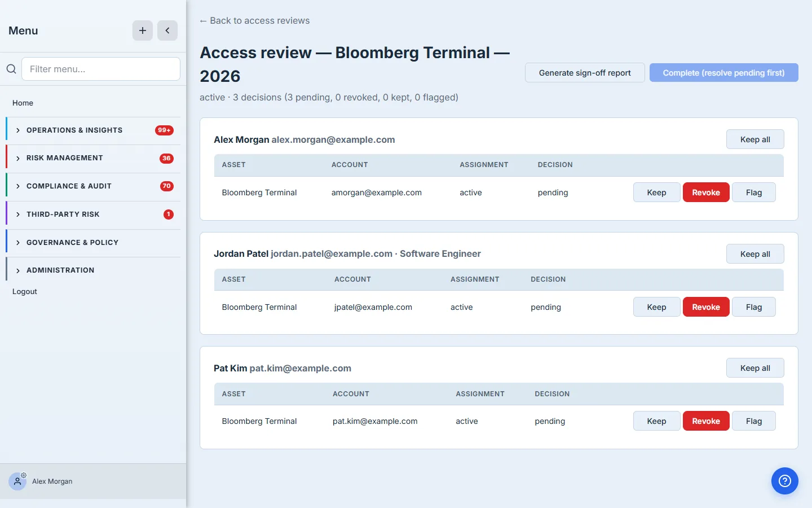812x508 pixels.
Task: Revoke amorgan@example.com access
Action: point(706,192)
